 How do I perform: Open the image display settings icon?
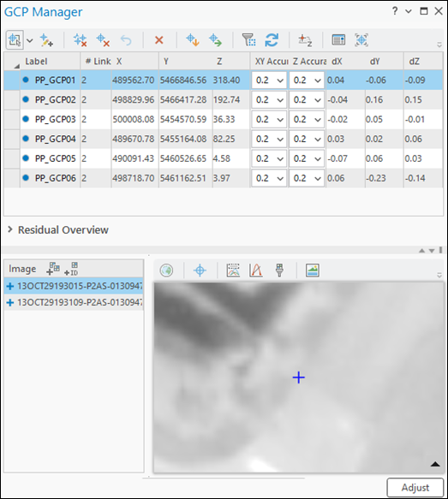click(x=313, y=270)
